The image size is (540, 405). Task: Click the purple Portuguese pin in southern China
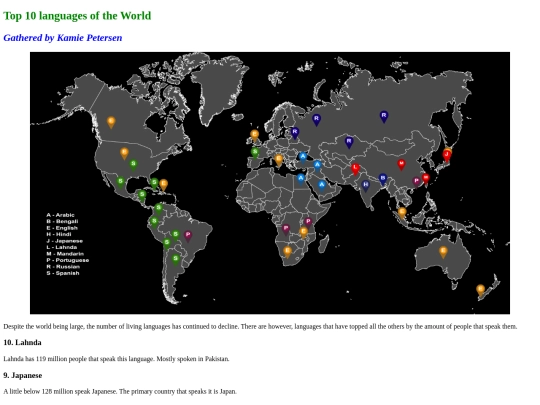[x=417, y=182]
